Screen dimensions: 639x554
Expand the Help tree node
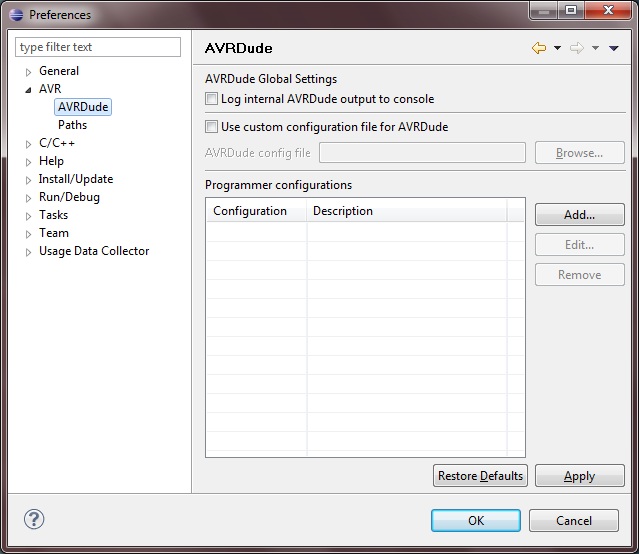tap(28, 162)
